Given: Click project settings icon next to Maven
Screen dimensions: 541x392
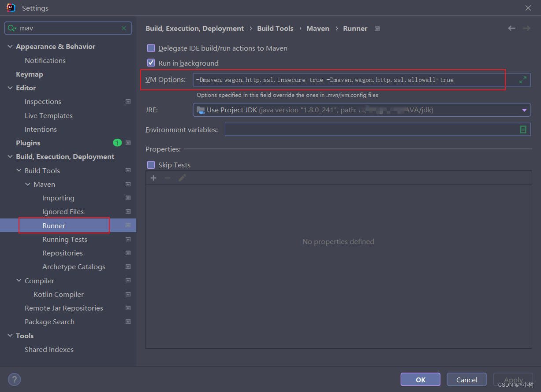Looking at the screenshot, I should [128, 184].
